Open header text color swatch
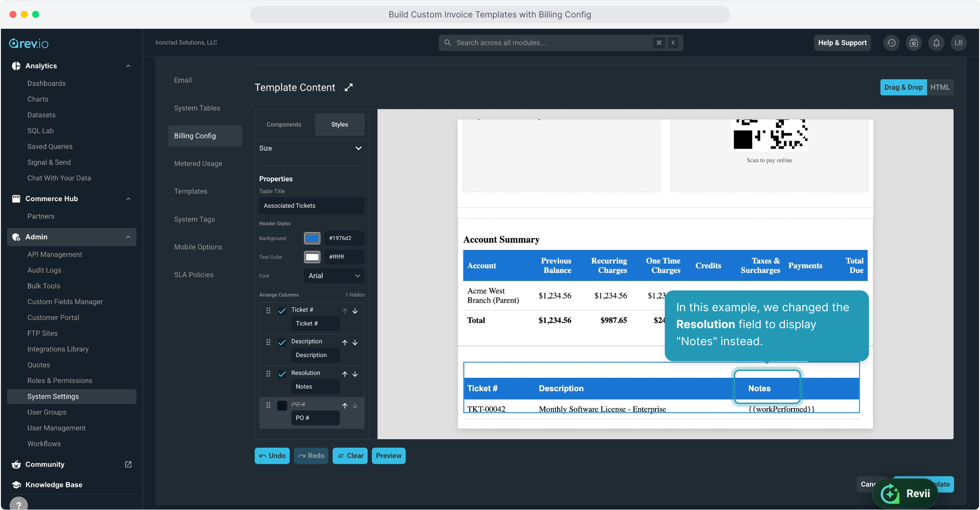This screenshot has height=510, width=980. pos(312,257)
